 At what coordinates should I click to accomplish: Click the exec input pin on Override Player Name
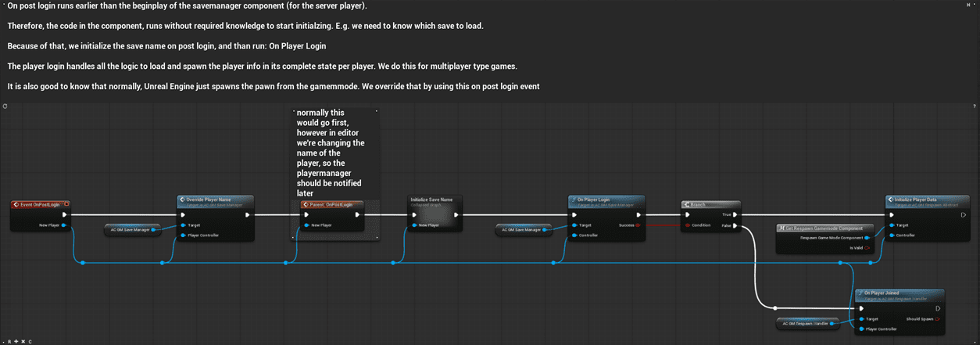point(184,214)
